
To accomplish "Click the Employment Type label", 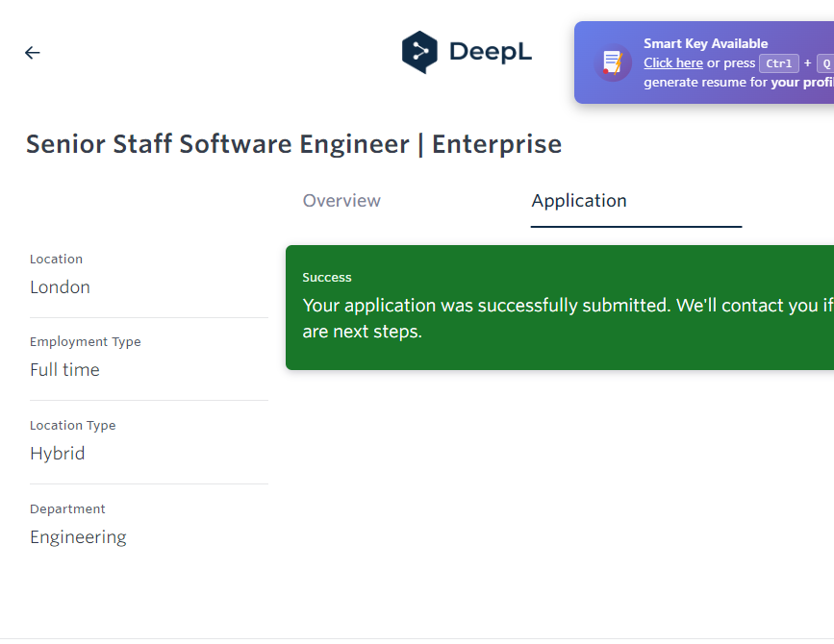I will [85, 342].
